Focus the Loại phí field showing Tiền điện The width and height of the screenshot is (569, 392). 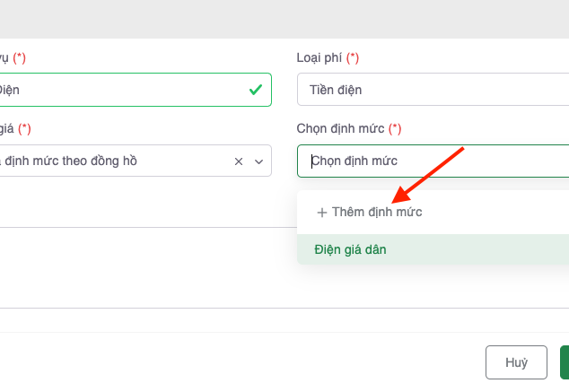click(x=431, y=90)
